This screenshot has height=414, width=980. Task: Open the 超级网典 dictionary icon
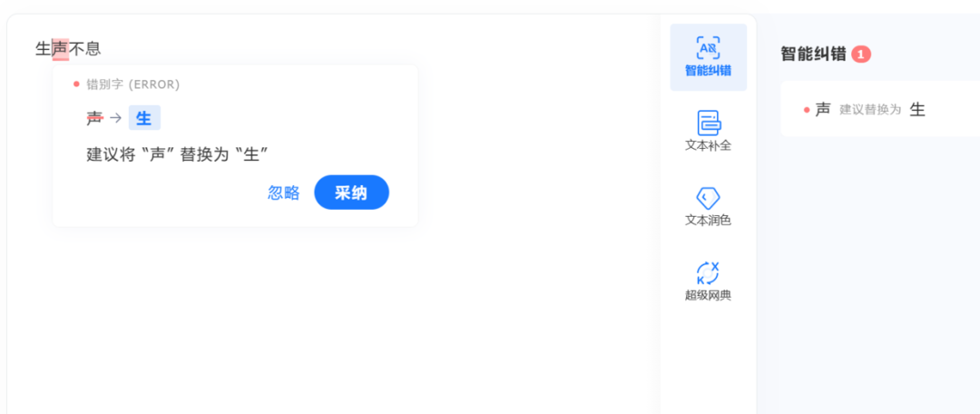pyautogui.click(x=708, y=273)
